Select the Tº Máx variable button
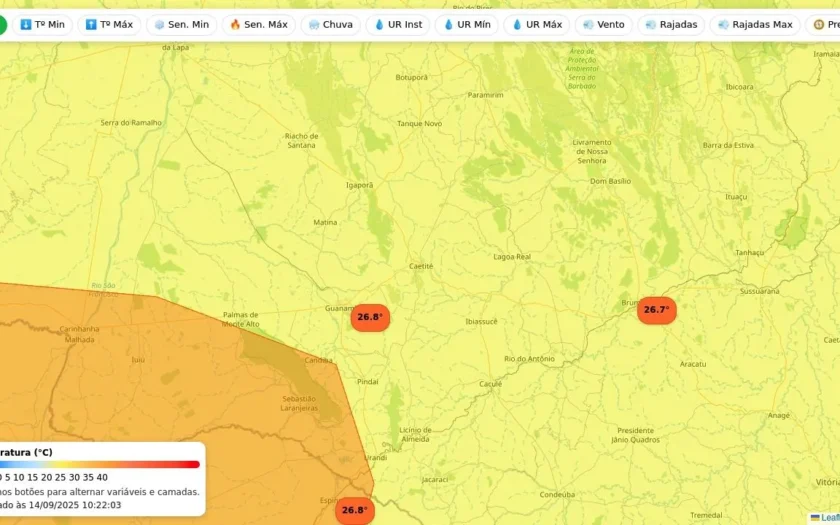The width and height of the screenshot is (840, 525). pos(109,25)
